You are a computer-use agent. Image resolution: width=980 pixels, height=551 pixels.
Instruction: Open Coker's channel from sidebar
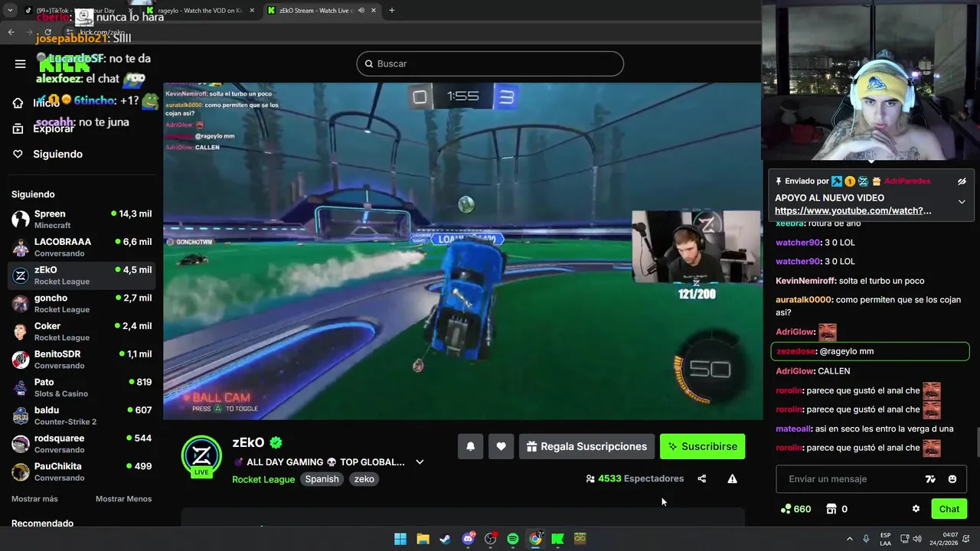tap(81, 331)
